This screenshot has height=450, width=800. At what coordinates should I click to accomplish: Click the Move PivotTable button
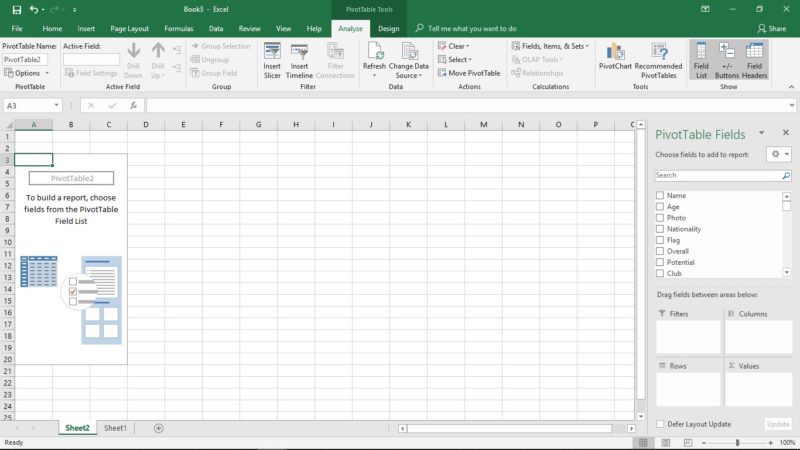[x=468, y=73]
